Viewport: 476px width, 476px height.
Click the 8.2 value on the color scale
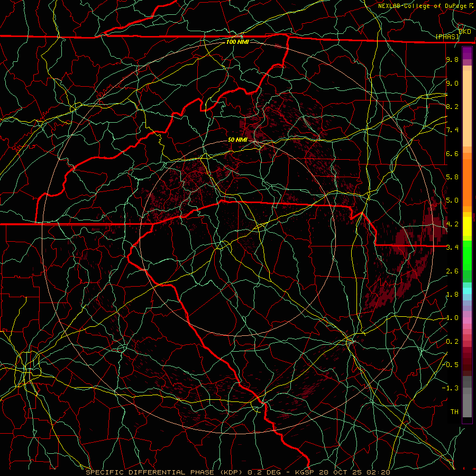(x=452, y=106)
